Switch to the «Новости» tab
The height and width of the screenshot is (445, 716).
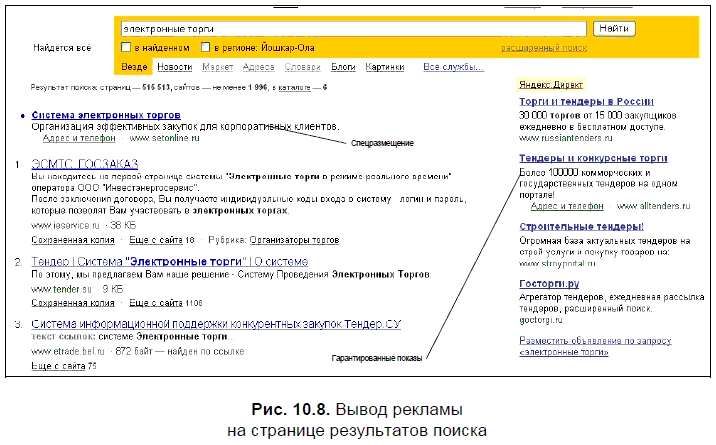174,67
